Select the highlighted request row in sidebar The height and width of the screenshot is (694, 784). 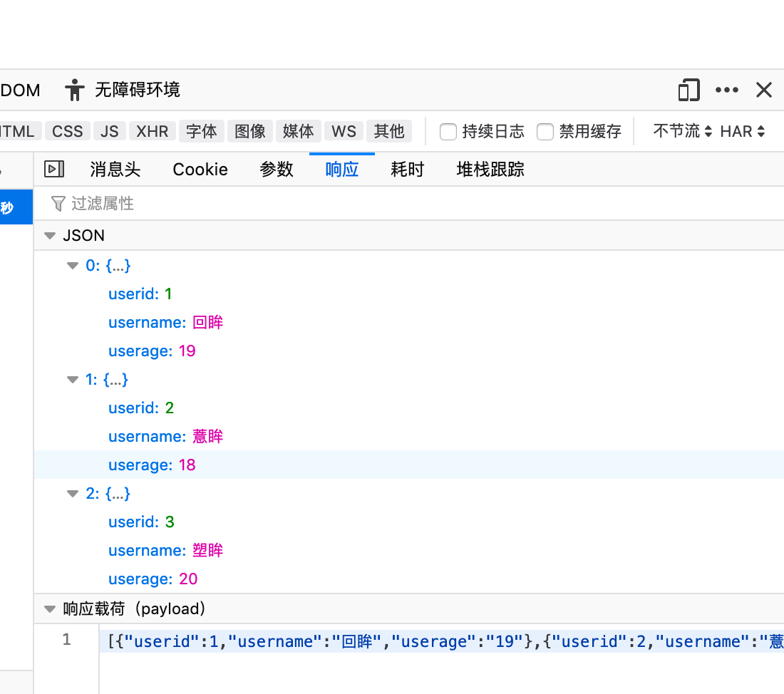(x=16, y=207)
